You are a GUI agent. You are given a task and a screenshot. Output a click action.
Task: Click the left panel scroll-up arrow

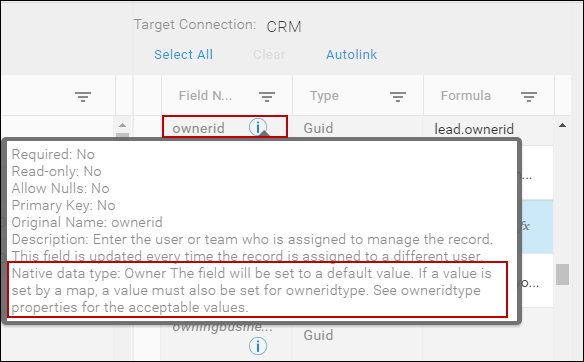123,126
